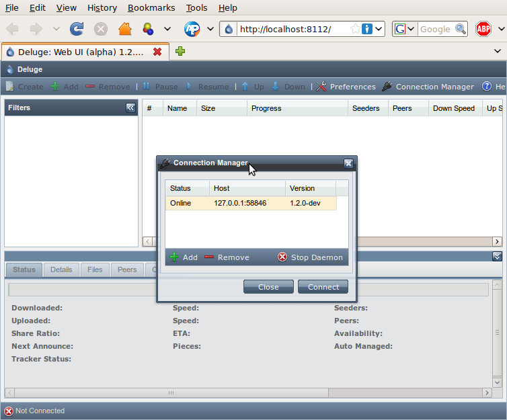Open new tab with green plus

[x=180, y=51]
